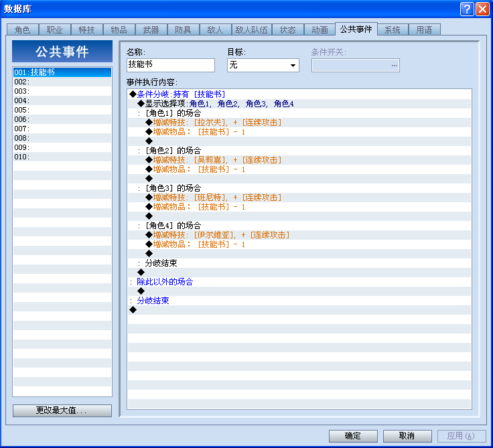Close the 数据库 window
The height and width of the screenshot is (448, 493).
(482, 9)
